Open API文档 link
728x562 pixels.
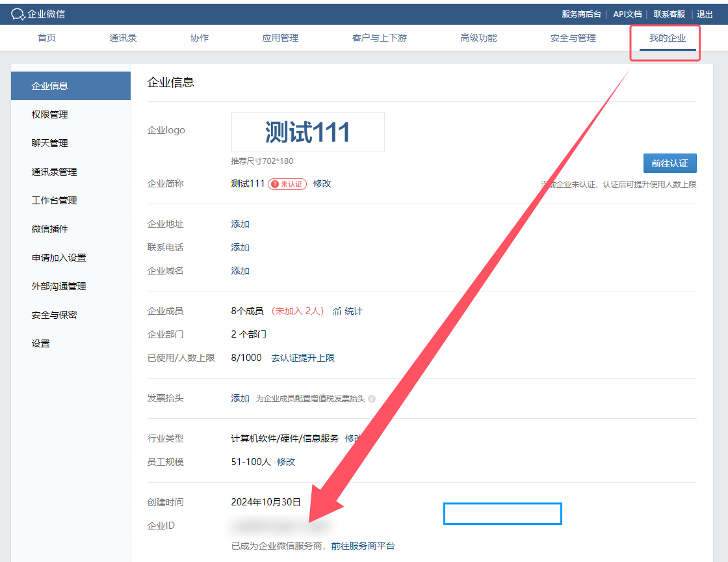click(627, 14)
